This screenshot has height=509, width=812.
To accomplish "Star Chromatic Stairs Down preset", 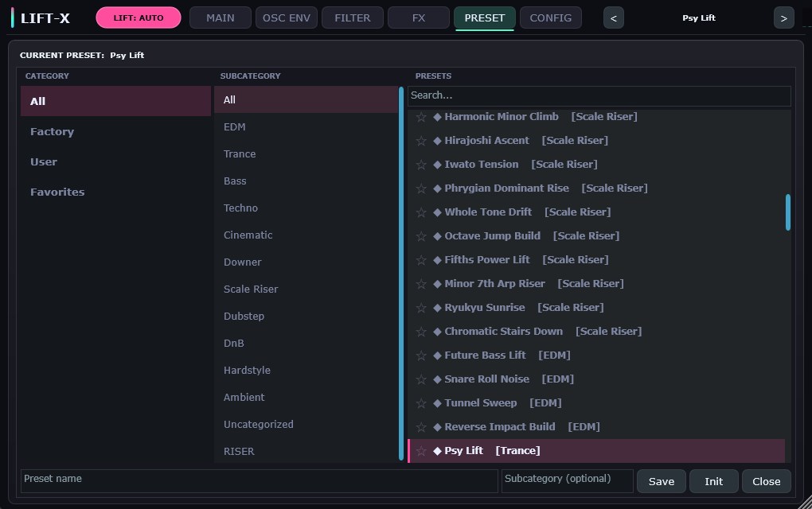I will (x=421, y=332).
